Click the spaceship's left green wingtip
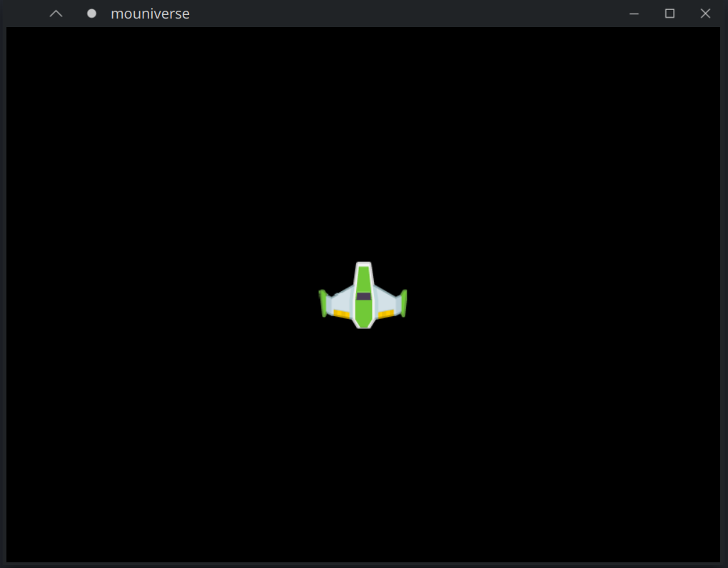This screenshot has height=568, width=728. pyautogui.click(x=323, y=303)
